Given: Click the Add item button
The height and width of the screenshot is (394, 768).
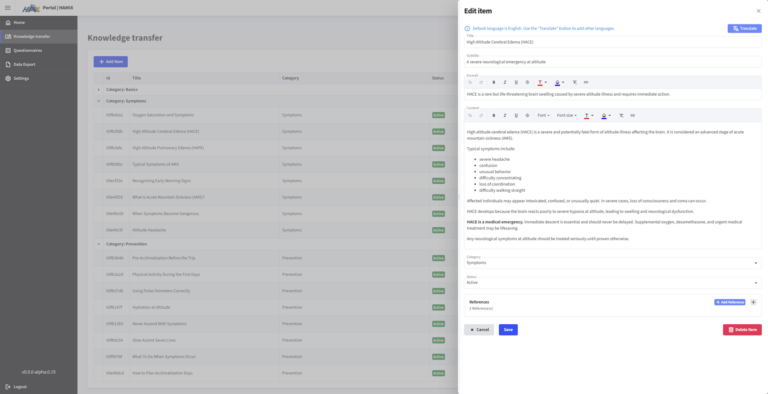Looking at the screenshot, I should coord(111,62).
